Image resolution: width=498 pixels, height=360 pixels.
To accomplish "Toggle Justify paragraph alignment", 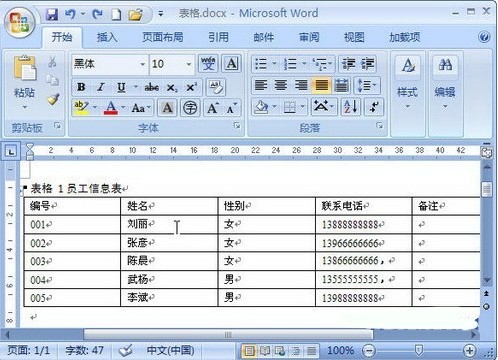I will 321,85.
